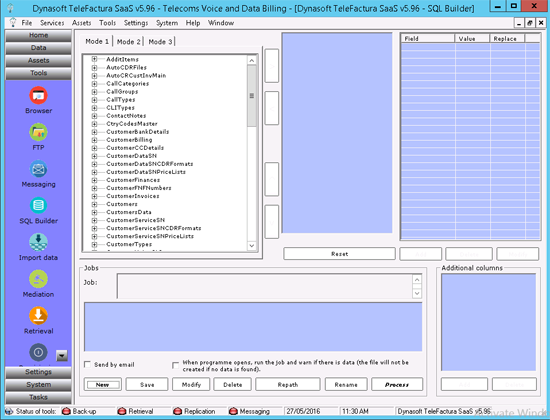Click the tree list scroll-down arrow
The image size is (550, 420).
click(x=251, y=246)
